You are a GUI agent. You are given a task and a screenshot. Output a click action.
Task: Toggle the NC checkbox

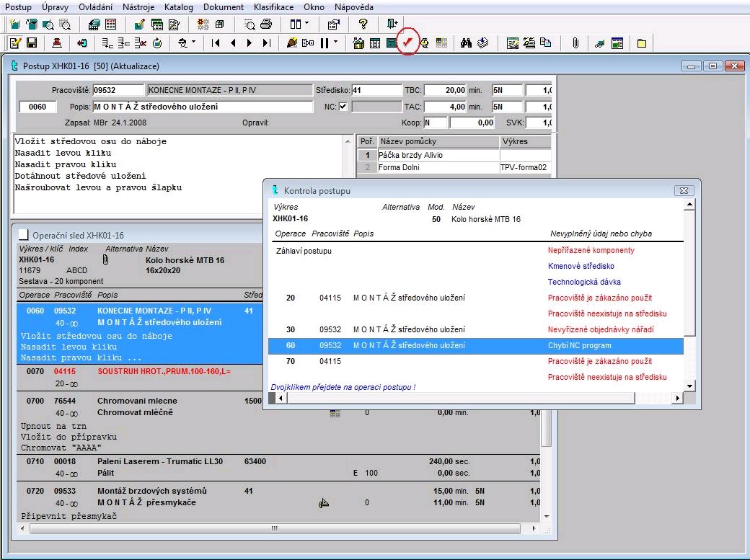(x=343, y=106)
